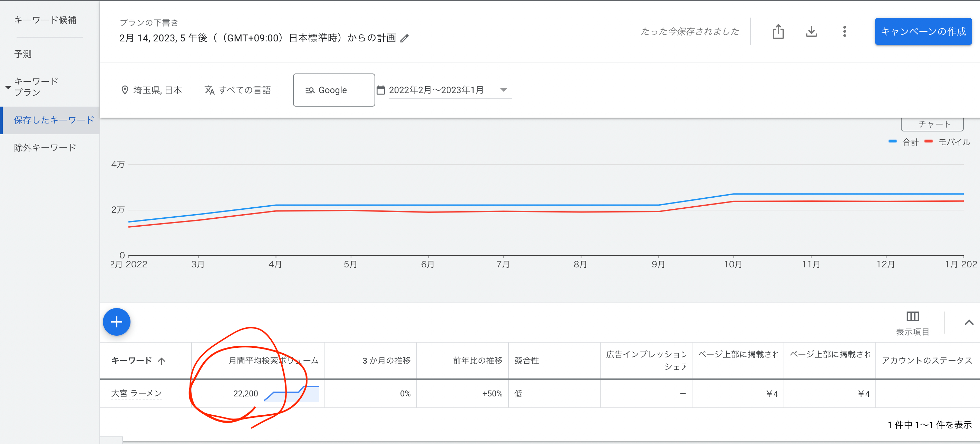Select 除外キーワード in the sidebar

pos(45,148)
